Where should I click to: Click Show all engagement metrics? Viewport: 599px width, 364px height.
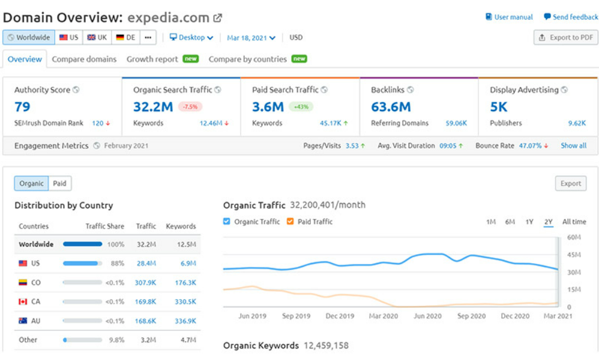[573, 145]
